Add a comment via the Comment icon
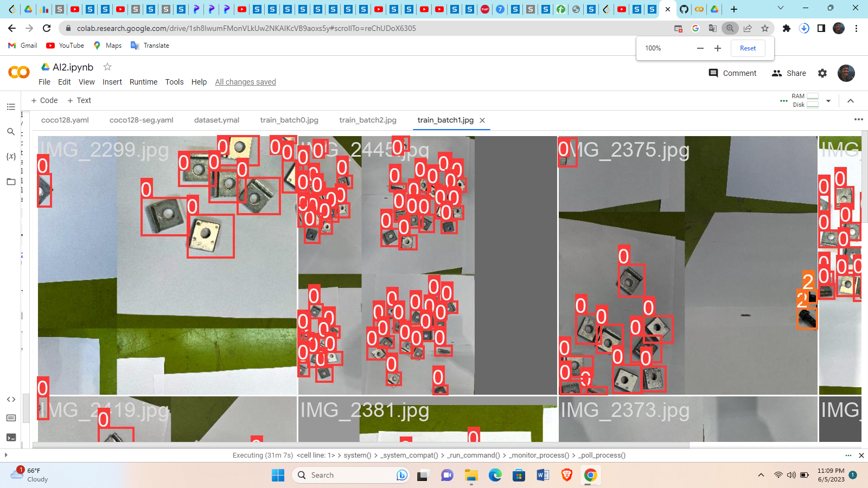This screenshot has width=868, height=488. (713, 73)
